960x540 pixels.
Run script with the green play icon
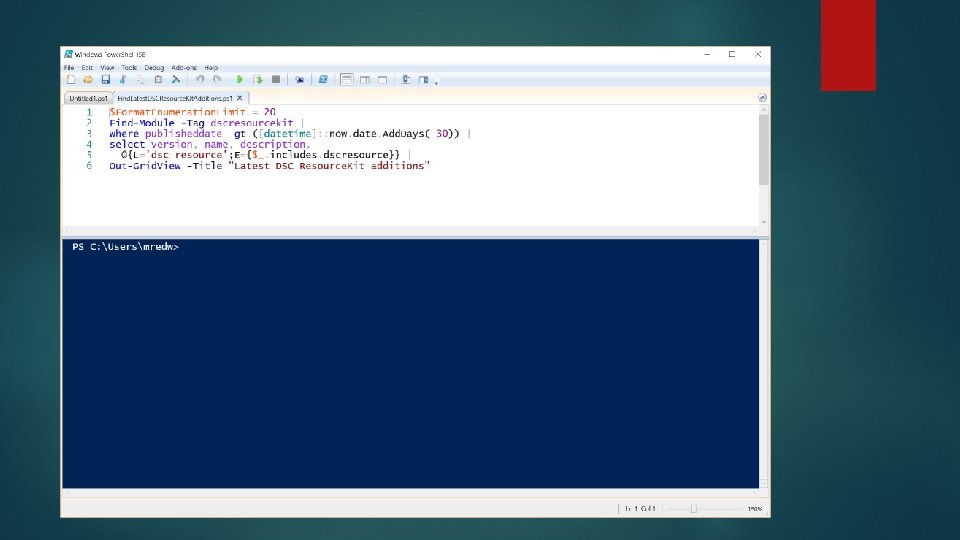pyautogui.click(x=240, y=80)
